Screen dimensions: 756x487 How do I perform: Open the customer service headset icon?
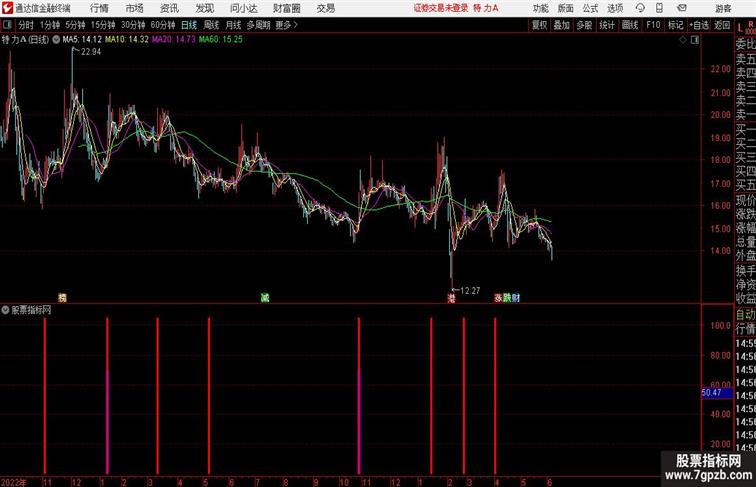coord(640,8)
